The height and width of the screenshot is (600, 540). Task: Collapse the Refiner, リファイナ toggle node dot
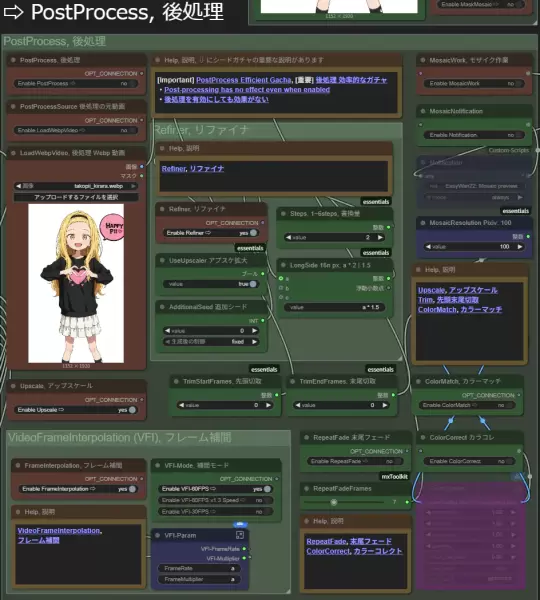coord(162,209)
